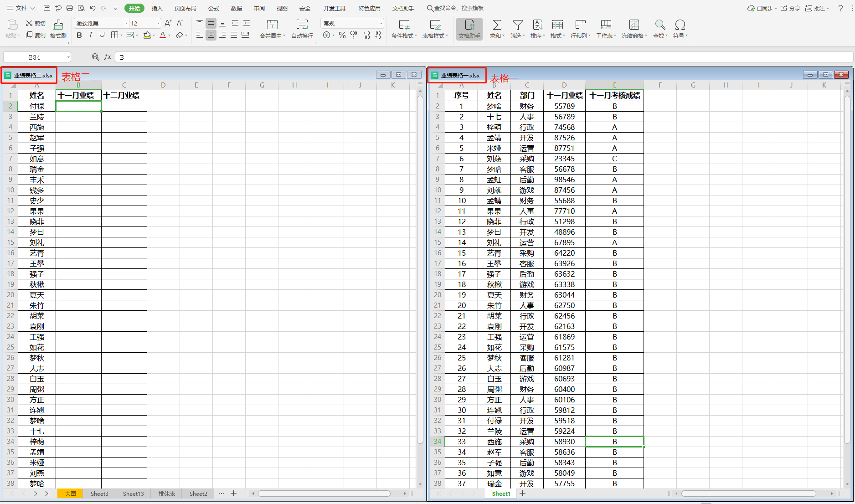Toggle italic formatting
Screen dimensions: 855x504
91,36
